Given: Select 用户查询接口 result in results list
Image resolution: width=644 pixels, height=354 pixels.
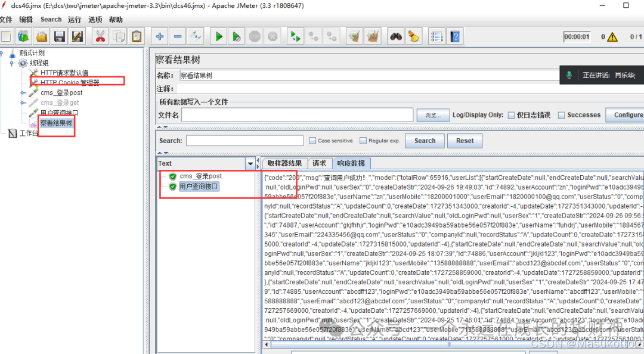Looking at the screenshot, I should click(x=199, y=187).
